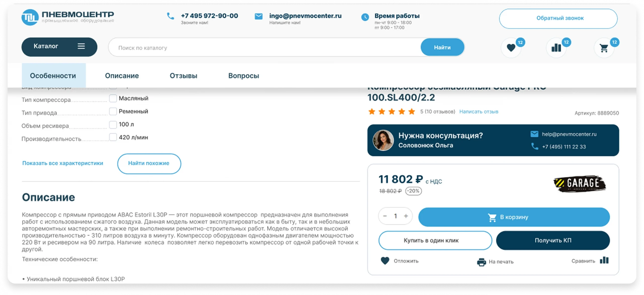Open the Каталог menu
644x295 pixels.
pos(59,47)
